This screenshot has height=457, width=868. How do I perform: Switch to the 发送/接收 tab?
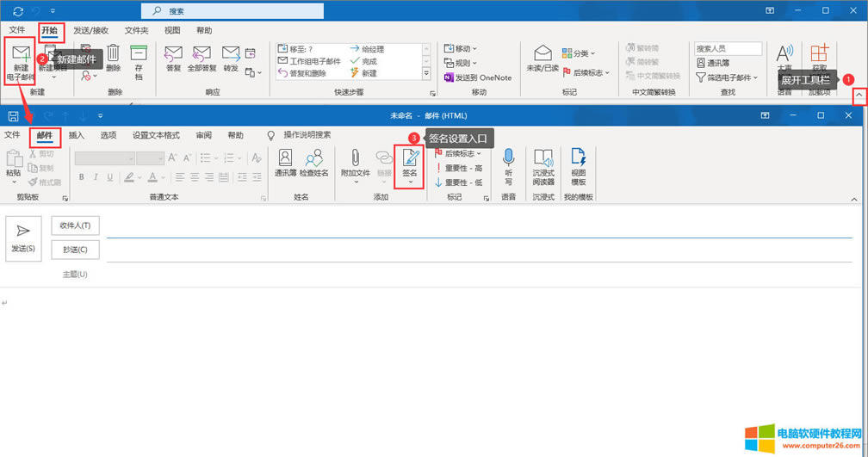pos(90,30)
